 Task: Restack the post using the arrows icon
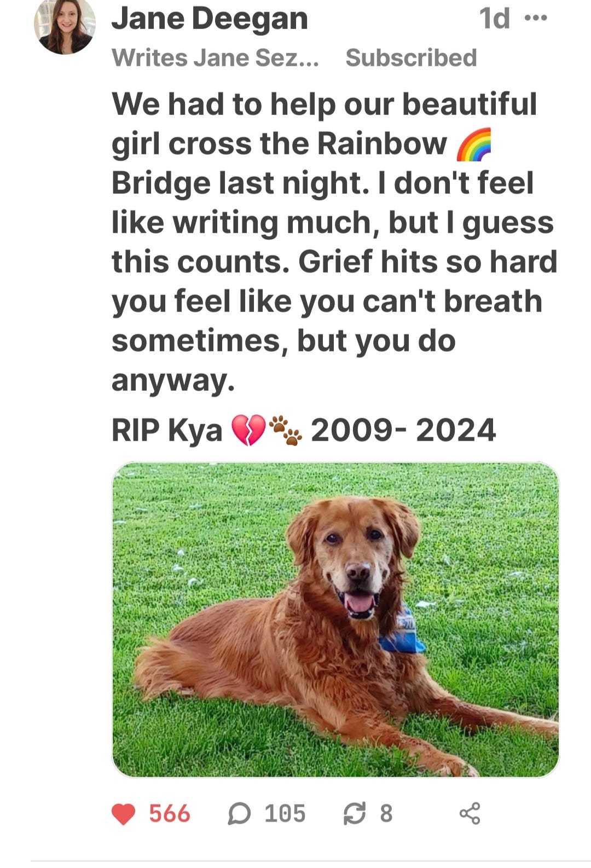[354, 814]
